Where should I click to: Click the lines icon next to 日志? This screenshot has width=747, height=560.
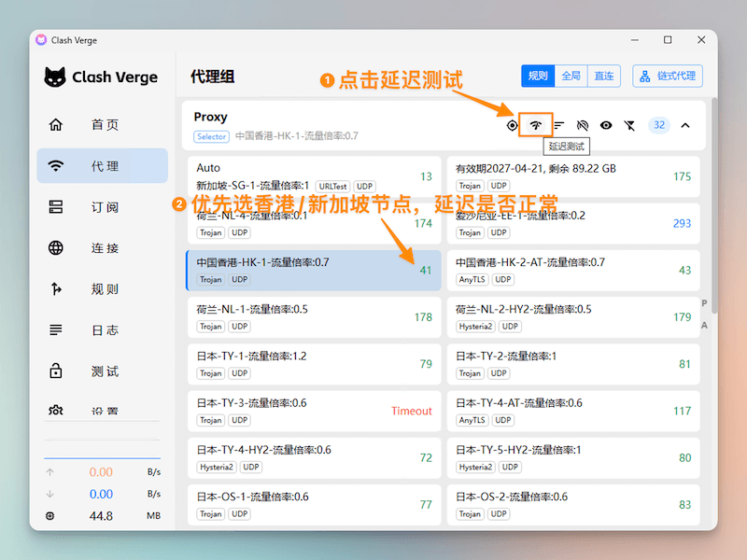56,329
